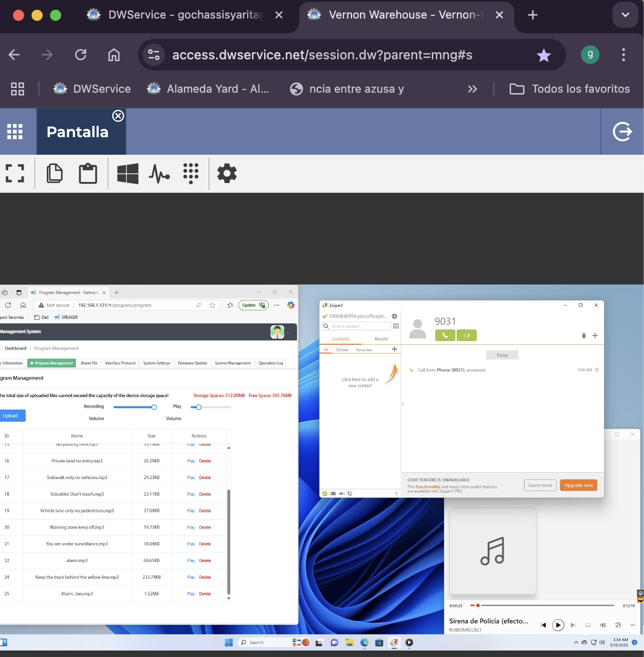
Task: Add a new Zoiper contact with plus
Action: pos(395,349)
